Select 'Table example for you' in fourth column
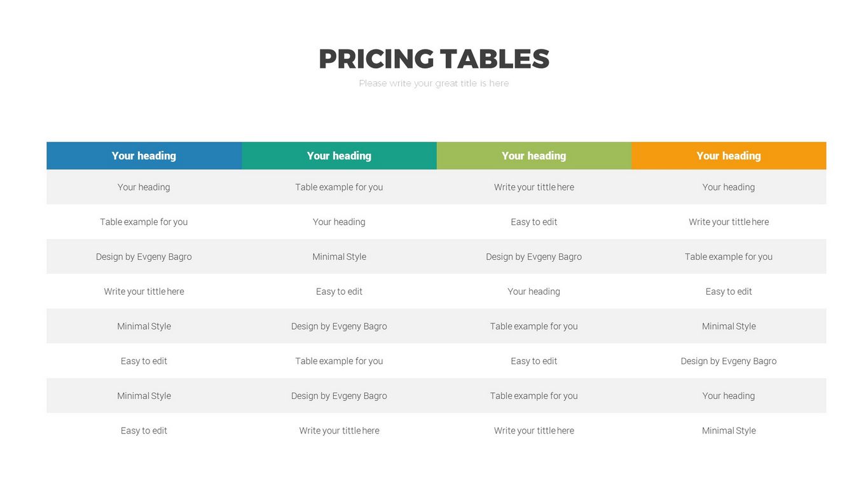Image resolution: width=868 pixels, height=488 pixels. (728, 257)
